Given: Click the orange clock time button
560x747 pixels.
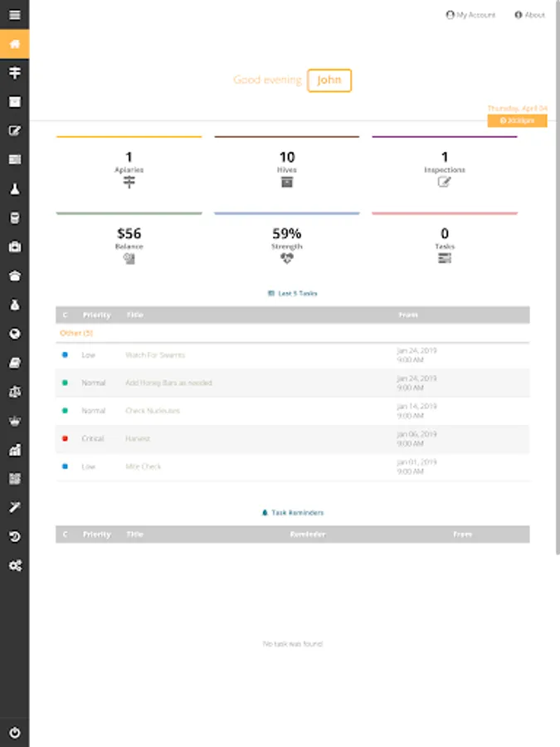Looking at the screenshot, I should (517, 120).
